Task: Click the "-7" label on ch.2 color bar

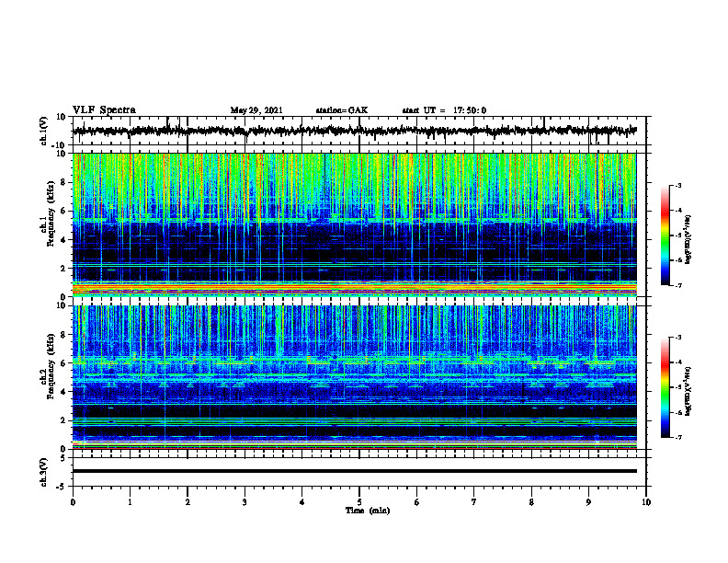Action: tap(677, 437)
